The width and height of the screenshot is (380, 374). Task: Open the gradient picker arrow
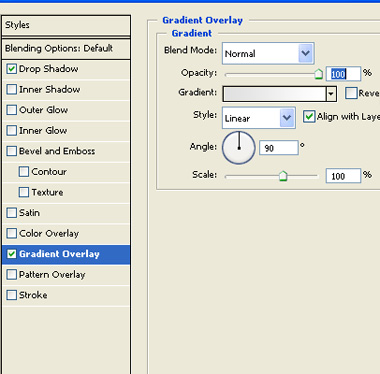(x=331, y=94)
